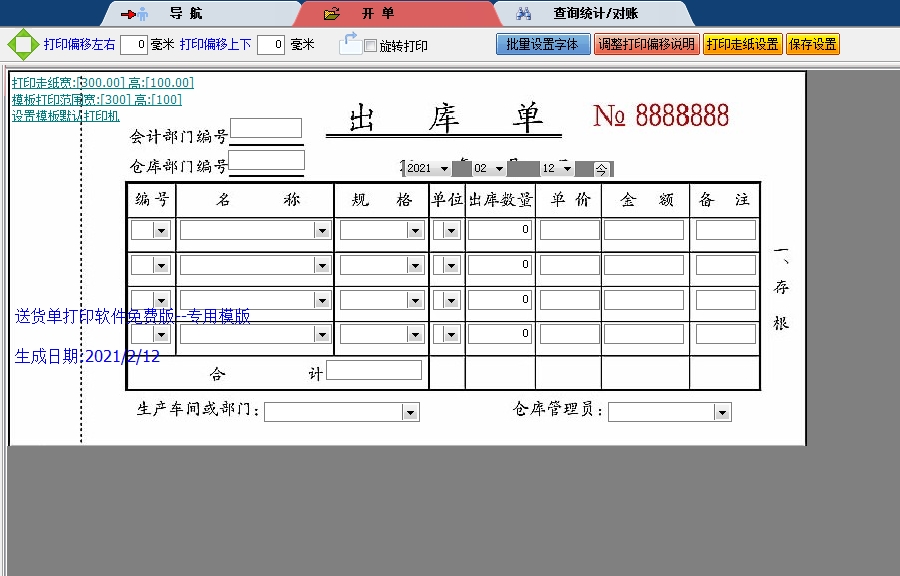This screenshot has width=900, height=576.
Task: Open the month 02 dropdown
Action: coord(497,168)
